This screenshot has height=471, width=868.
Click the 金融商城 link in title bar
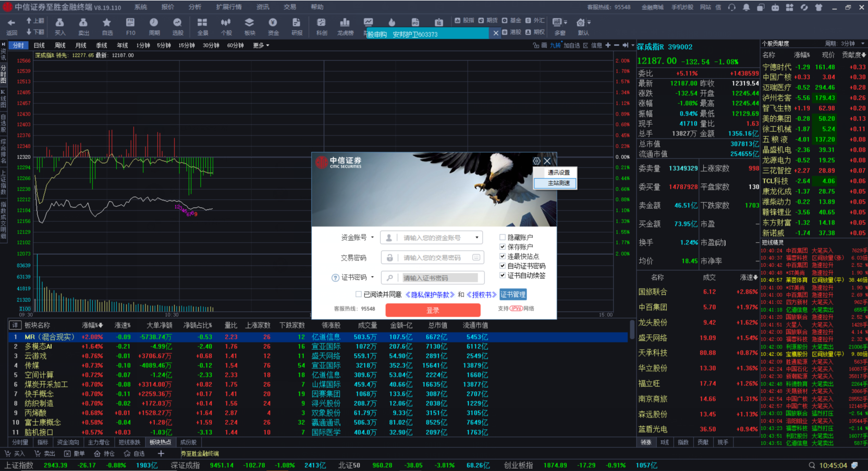(x=652, y=7)
